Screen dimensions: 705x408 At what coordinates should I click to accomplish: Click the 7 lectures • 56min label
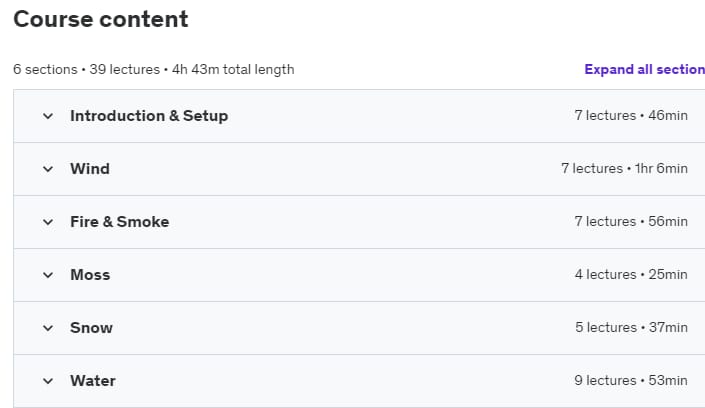click(631, 222)
